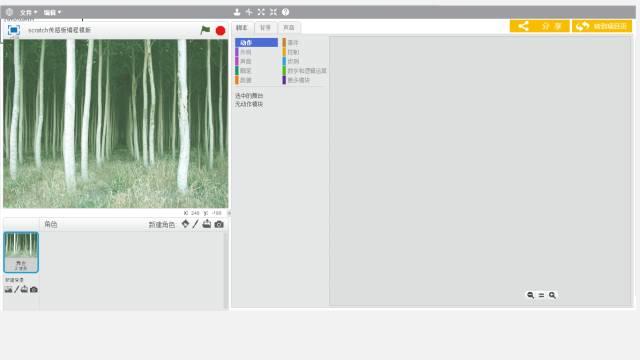
Task: Paint a new sprite icon
Action: [x=196, y=224]
